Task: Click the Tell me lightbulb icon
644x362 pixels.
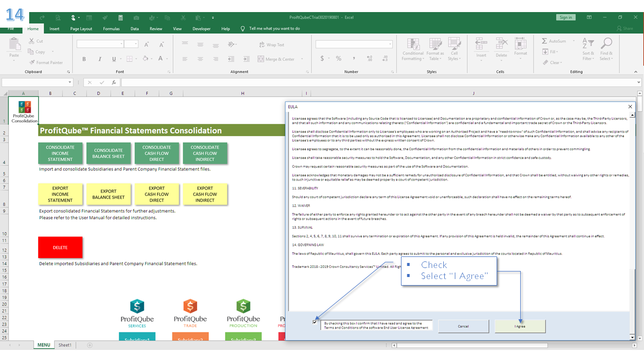Action: (x=243, y=29)
